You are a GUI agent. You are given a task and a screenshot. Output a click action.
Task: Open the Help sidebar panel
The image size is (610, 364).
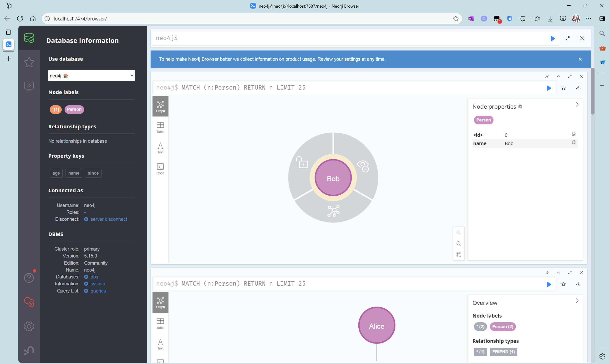29,278
